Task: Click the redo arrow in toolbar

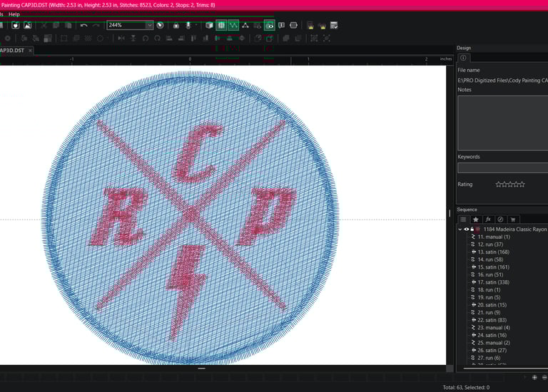Action: [96, 25]
